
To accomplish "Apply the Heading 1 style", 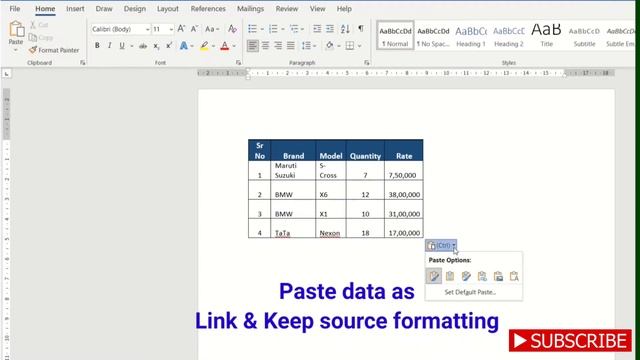I will [471, 36].
